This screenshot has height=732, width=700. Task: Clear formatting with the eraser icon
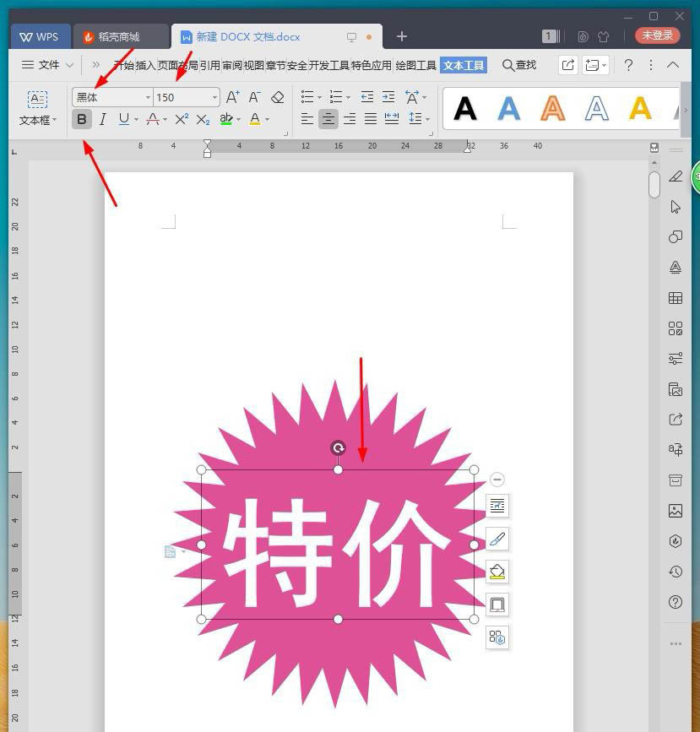coord(278,97)
